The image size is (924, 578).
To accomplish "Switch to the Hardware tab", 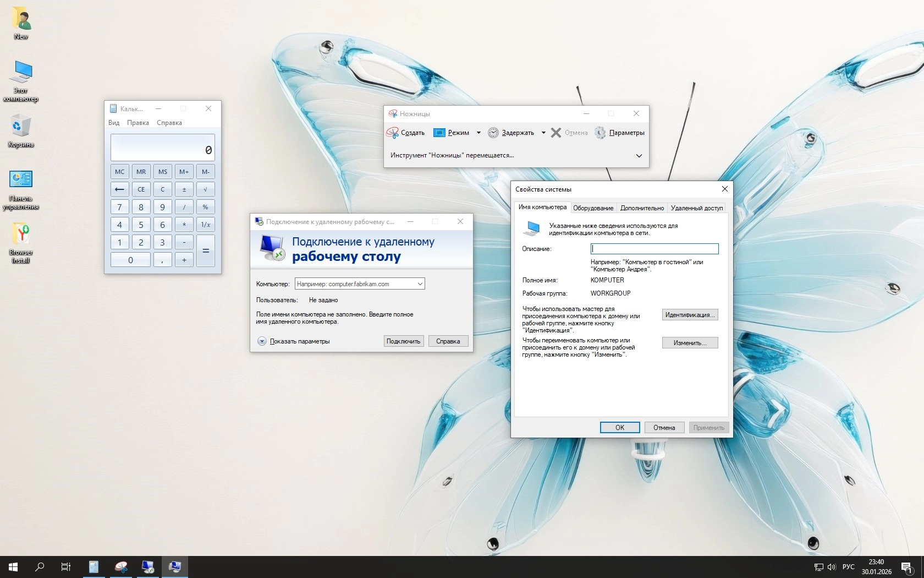I will (x=593, y=208).
